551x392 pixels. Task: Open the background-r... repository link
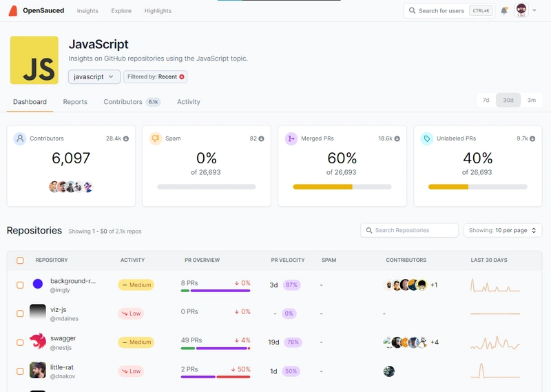73,281
